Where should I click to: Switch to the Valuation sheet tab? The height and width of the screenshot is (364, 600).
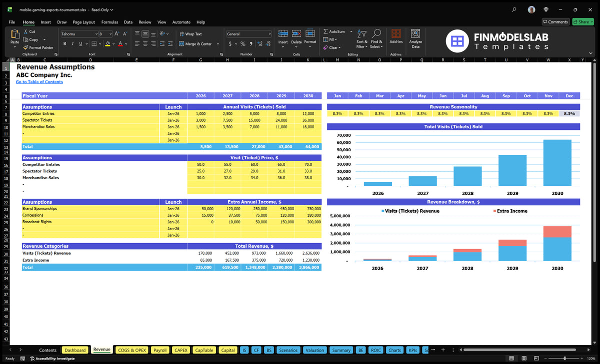pyautogui.click(x=314, y=350)
